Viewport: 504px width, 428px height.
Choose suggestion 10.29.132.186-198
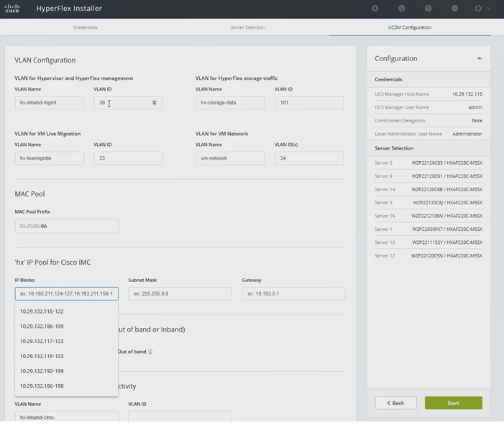(x=66, y=386)
